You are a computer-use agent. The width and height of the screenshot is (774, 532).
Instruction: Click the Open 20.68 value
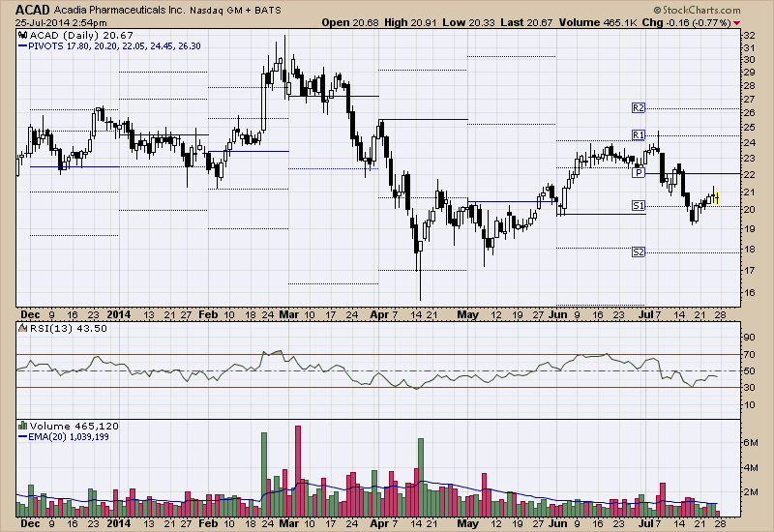coord(350,22)
